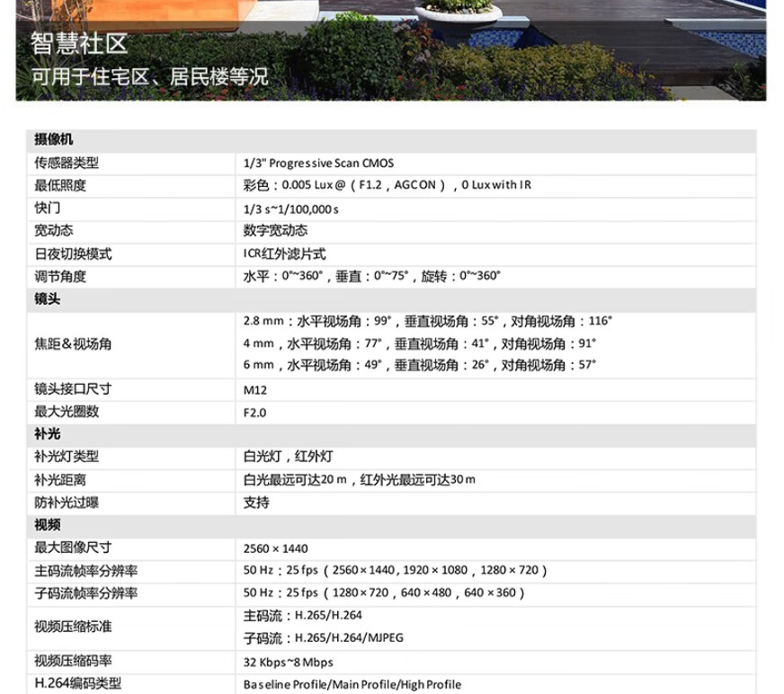
Task: Select the 32 Kbps~8 Mbps bitrate value
Action: pyautogui.click(x=288, y=663)
